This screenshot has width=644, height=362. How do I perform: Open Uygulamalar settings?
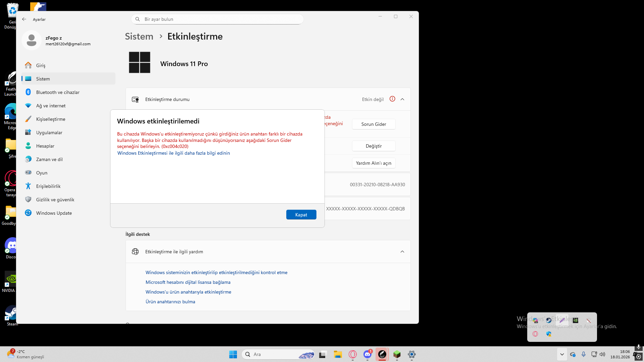[68, 133]
